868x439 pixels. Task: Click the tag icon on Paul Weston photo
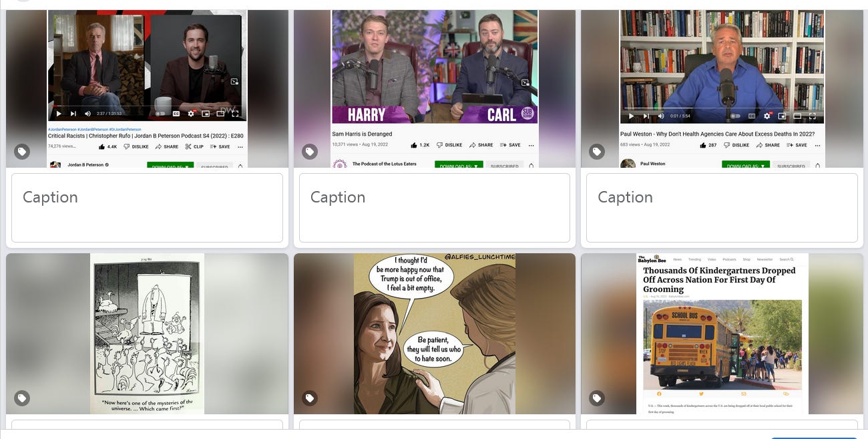coord(597,152)
